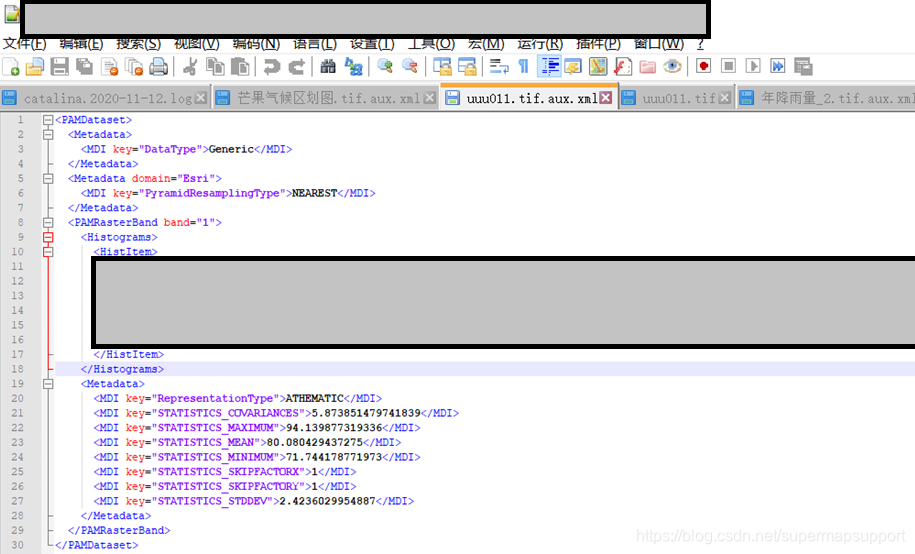Collapse the PAMDataset fold on line 1
This screenshot has width=915, height=554.
pos(48,120)
